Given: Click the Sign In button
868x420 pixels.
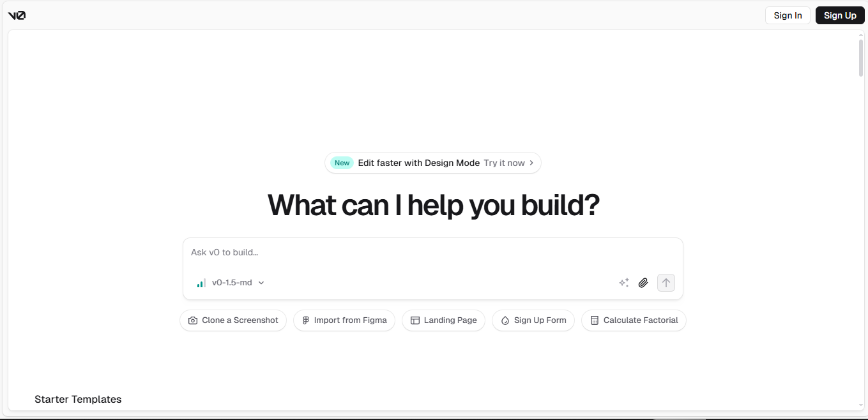Looking at the screenshot, I should [788, 15].
